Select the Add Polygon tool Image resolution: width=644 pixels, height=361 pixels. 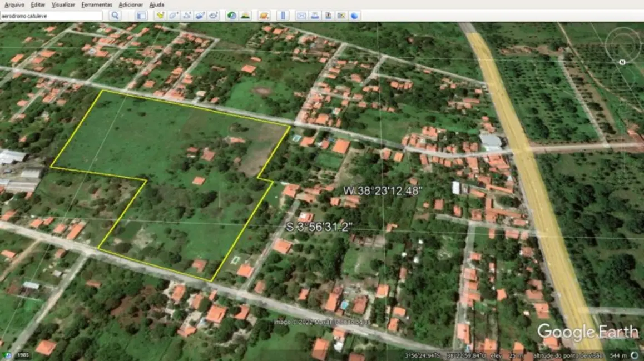(x=174, y=16)
